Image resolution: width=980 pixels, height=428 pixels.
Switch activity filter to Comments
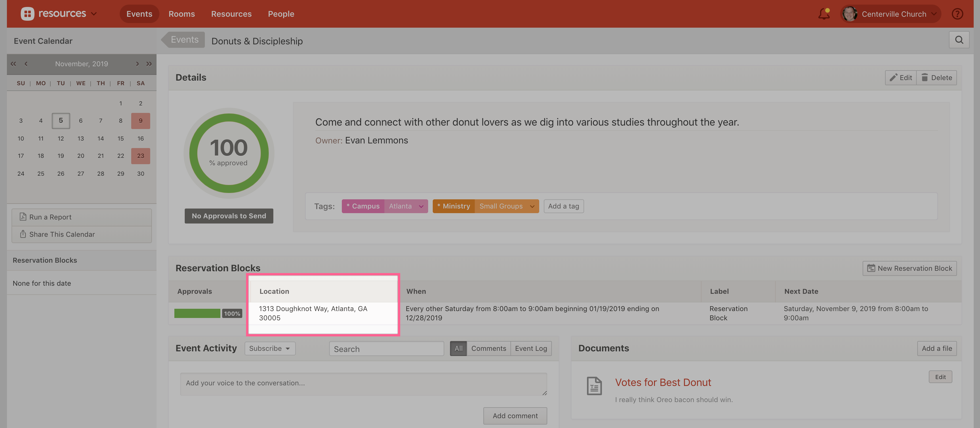point(489,349)
